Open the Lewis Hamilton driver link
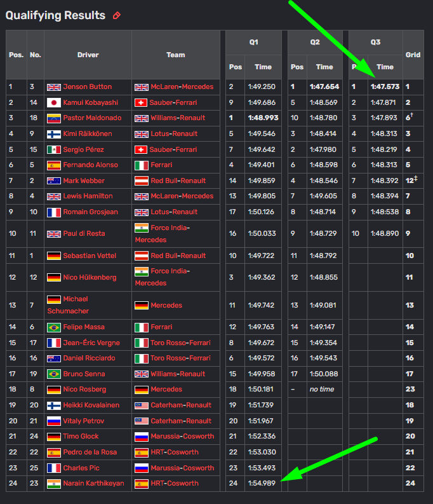This screenshot has height=504, width=433. click(88, 196)
